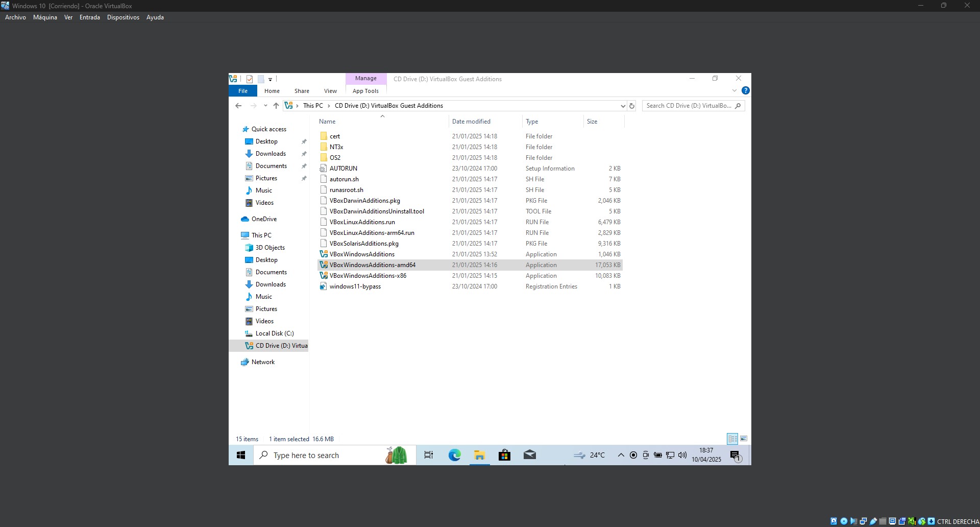Switch to Details view layout toggle

732,439
